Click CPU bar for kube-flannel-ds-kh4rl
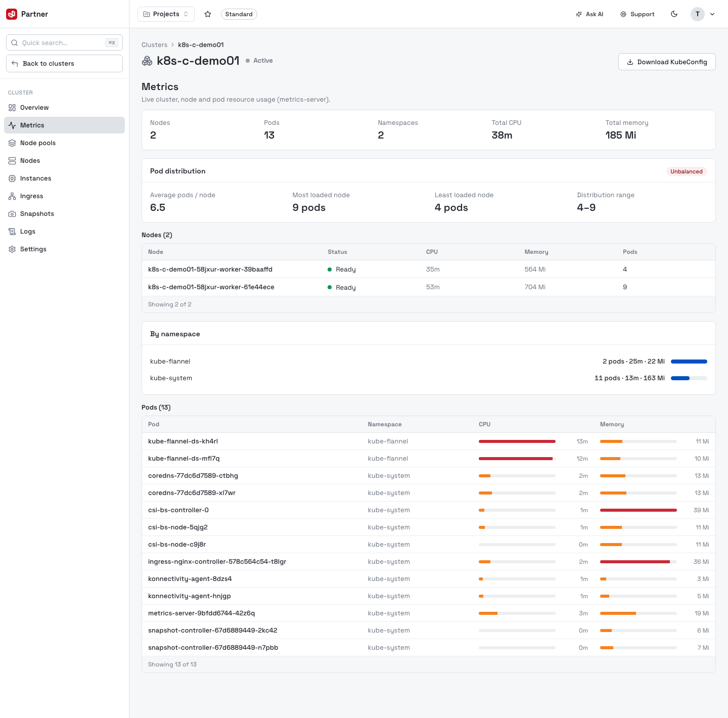 (517, 441)
